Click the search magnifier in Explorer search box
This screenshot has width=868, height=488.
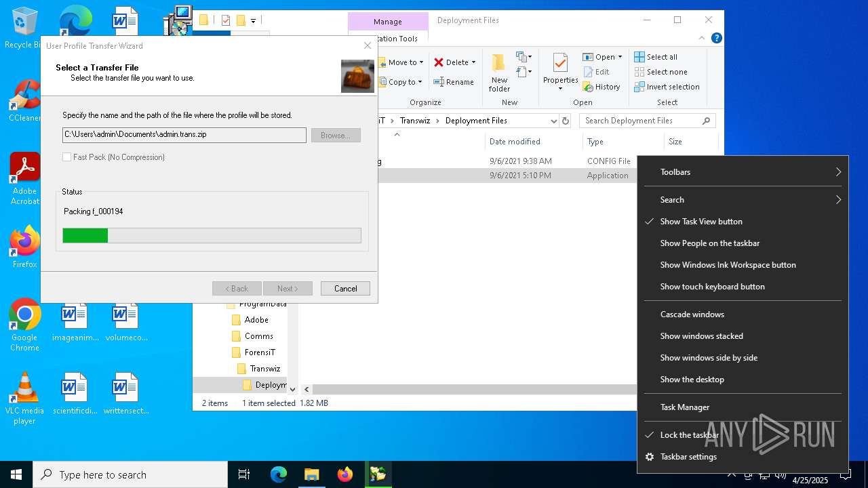point(707,121)
